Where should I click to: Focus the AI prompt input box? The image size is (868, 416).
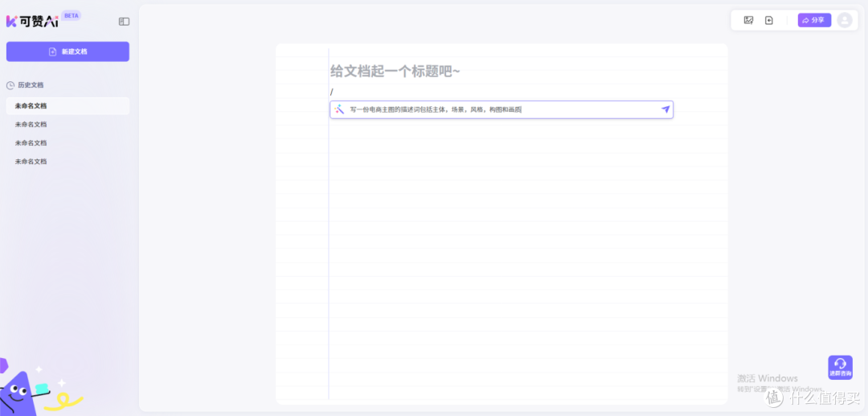click(x=502, y=109)
